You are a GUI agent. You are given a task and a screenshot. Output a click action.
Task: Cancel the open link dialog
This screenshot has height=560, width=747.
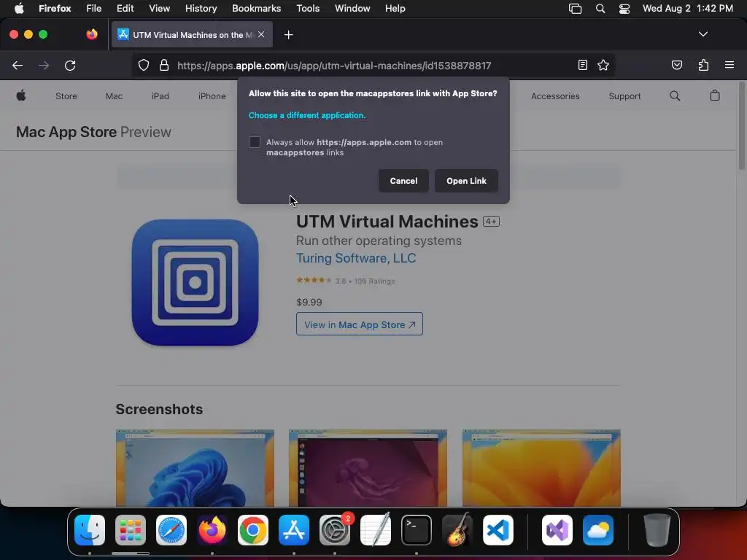[x=403, y=181]
